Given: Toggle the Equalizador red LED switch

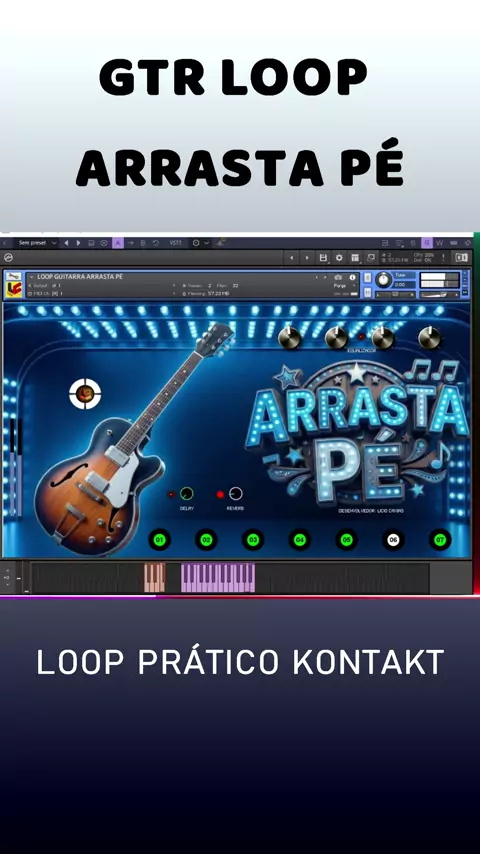Looking at the screenshot, I should coord(360,337).
